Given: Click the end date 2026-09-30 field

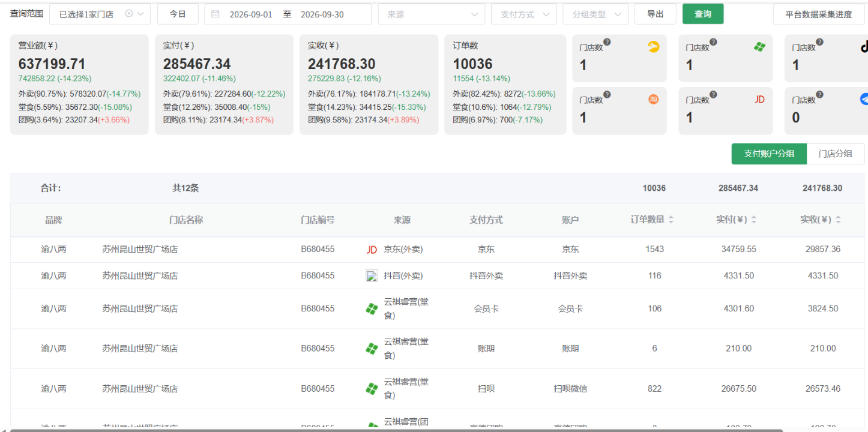Looking at the screenshot, I should (322, 14).
